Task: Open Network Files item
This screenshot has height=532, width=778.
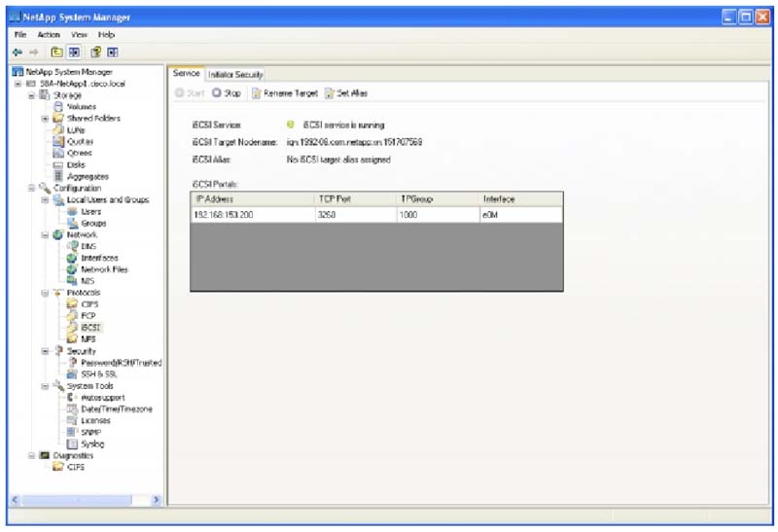Action: 104,269
